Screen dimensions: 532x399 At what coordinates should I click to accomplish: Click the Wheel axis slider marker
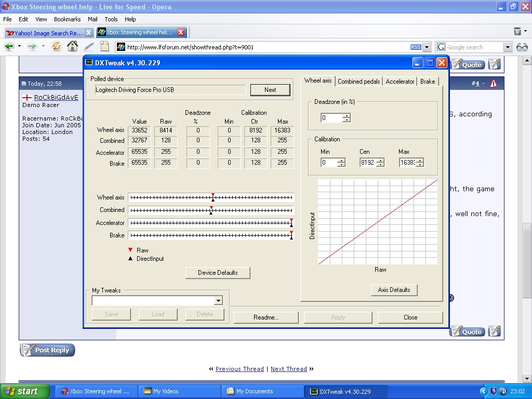[212, 197]
